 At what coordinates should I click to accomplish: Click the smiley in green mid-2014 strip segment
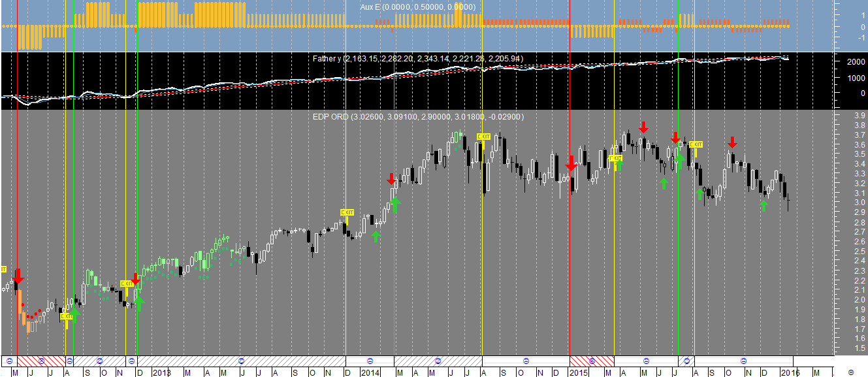point(438,361)
